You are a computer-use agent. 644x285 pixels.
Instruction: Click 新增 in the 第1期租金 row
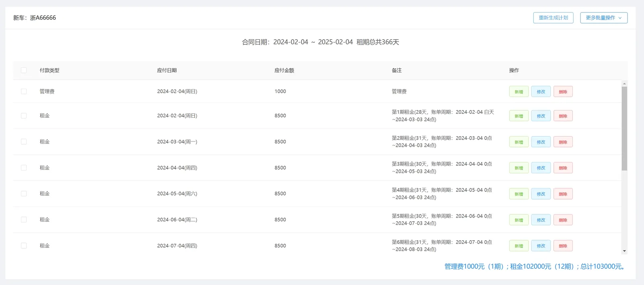tap(519, 116)
